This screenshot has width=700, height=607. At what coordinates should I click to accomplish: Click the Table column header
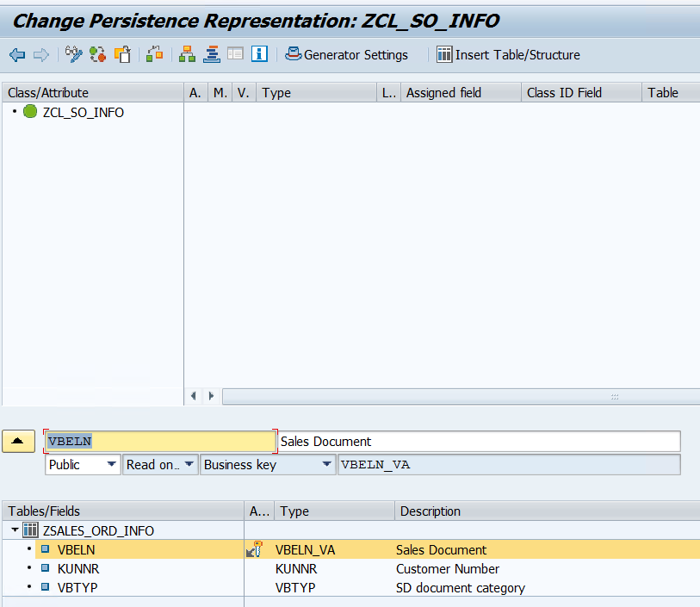click(671, 92)
